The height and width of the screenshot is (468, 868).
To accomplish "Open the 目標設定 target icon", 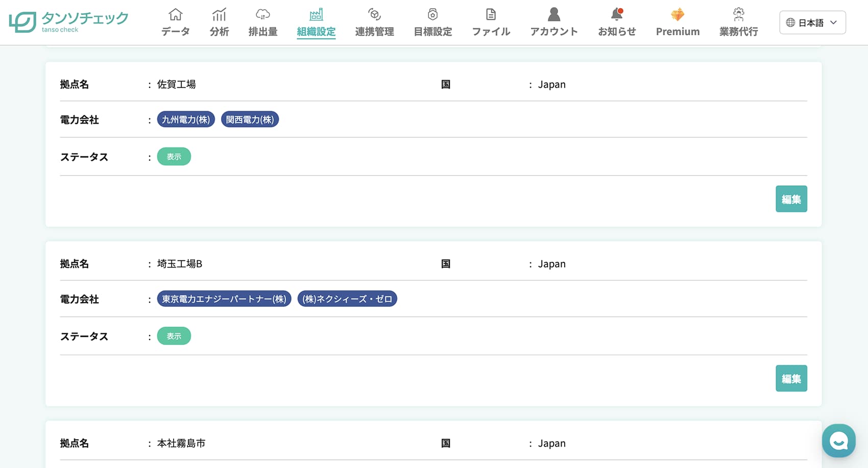I will point(432,14).
